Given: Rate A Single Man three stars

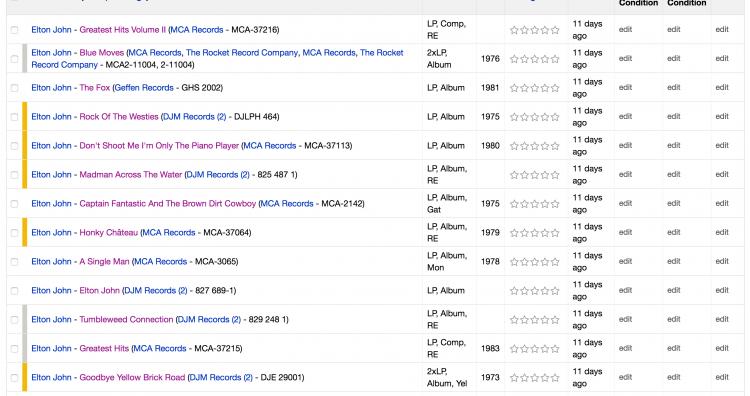Looking at the screenshot, I should 535,262.
